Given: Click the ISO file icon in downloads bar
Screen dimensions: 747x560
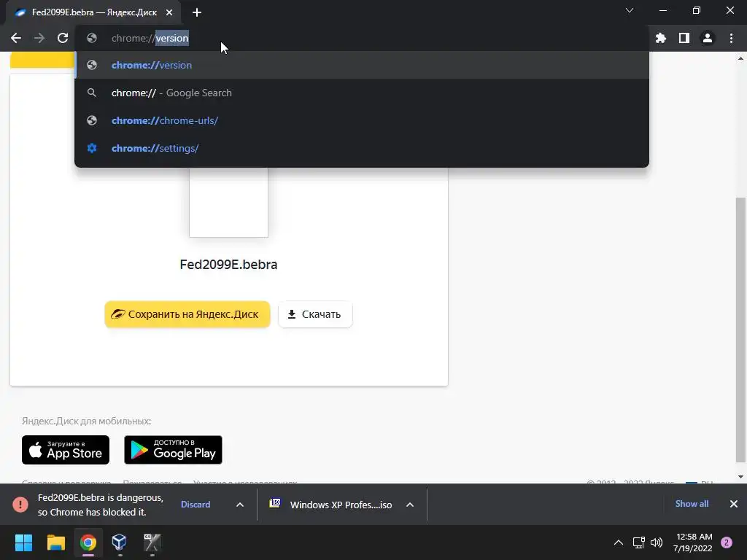Looking at the screenshot, I should pos(275,503).
